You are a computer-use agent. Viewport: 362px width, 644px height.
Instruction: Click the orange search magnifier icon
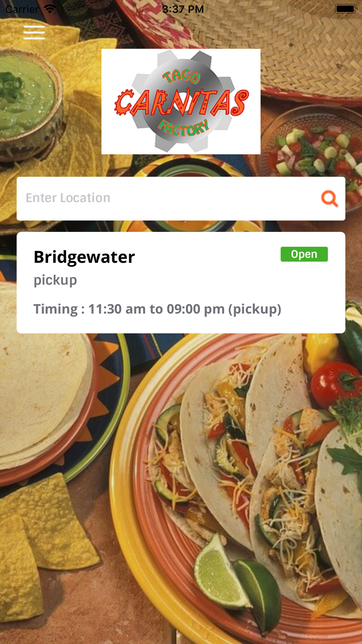point(329,198)
